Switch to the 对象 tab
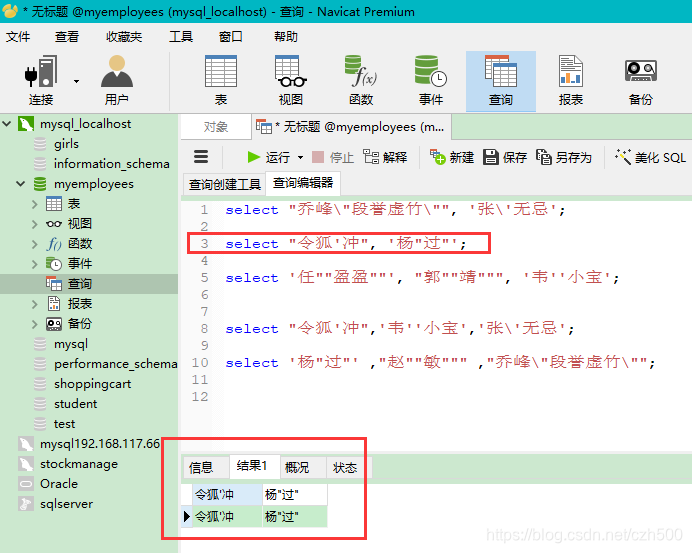Image resolution: width=692 pixels, height=553 pixels. click(x=216, y=127)
